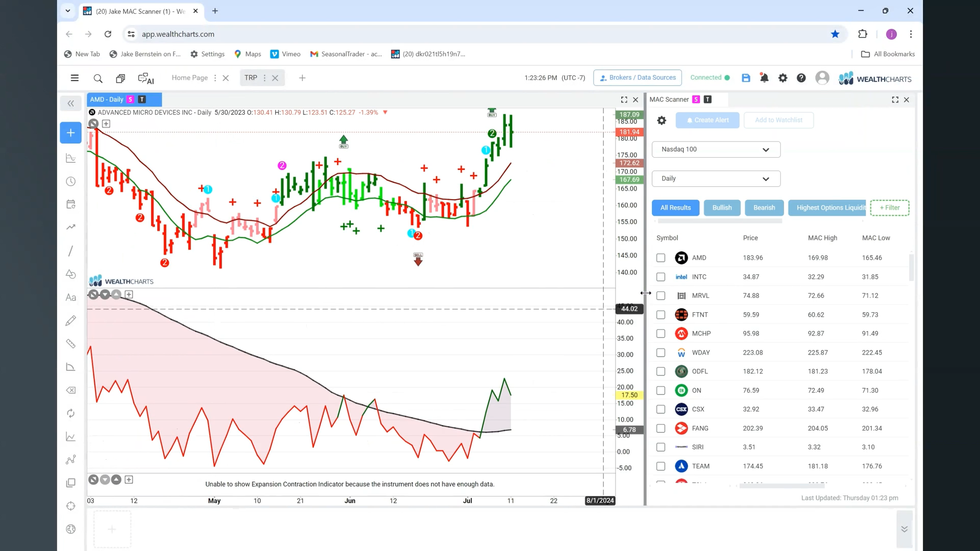Click the Add to Watchlist button

[x=778, y=120]
